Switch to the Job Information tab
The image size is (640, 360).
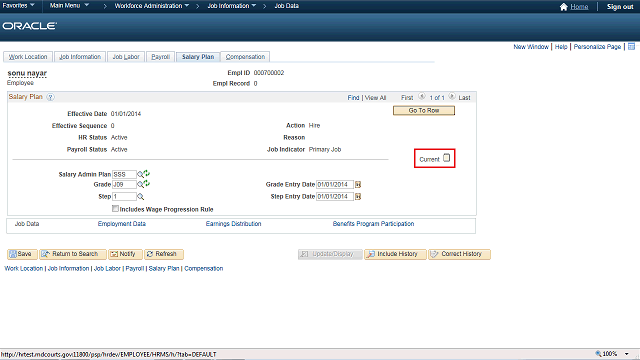coord(80,57)
